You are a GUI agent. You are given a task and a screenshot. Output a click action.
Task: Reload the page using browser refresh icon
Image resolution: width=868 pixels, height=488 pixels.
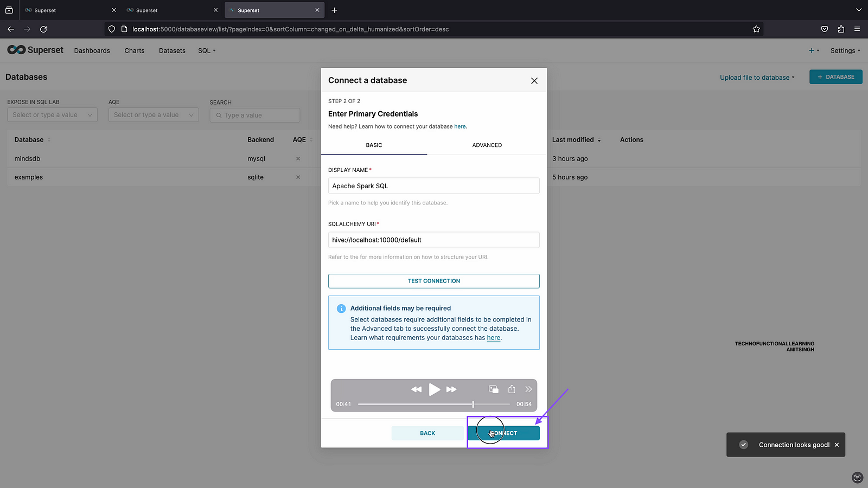pyautogui.click(x=43, y=29)
